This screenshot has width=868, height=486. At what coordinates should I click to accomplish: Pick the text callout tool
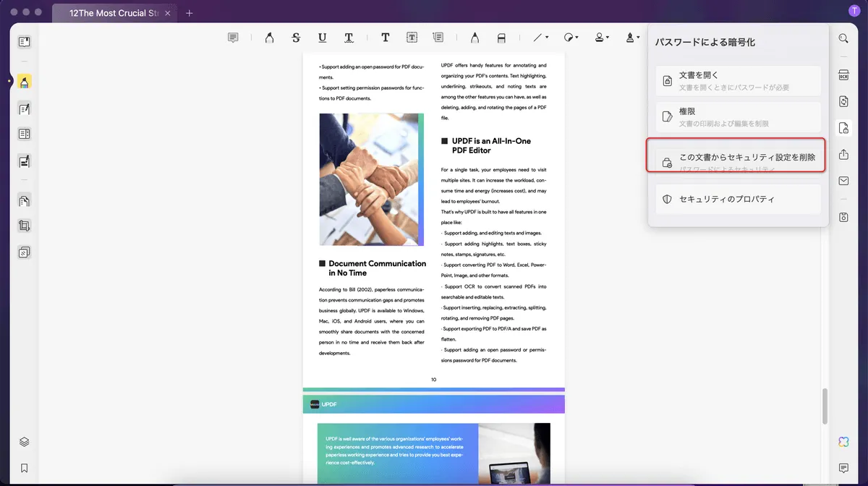click(438, 38)
